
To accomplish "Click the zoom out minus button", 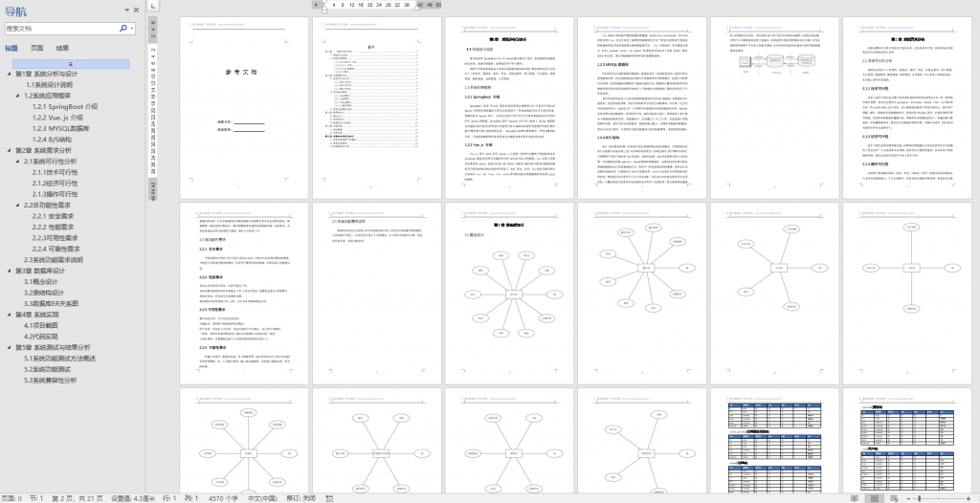I will coord(907,498).
